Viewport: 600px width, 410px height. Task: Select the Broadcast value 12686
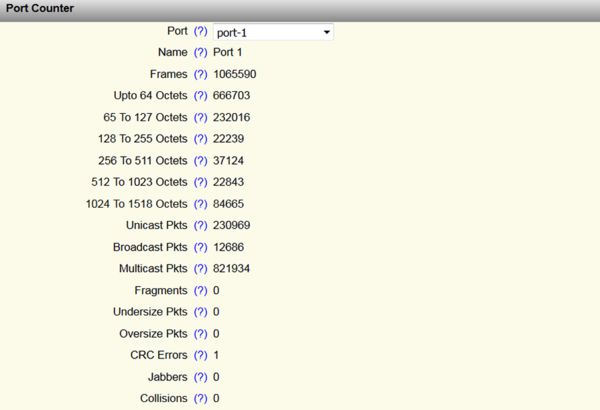(x=228, y=247)
